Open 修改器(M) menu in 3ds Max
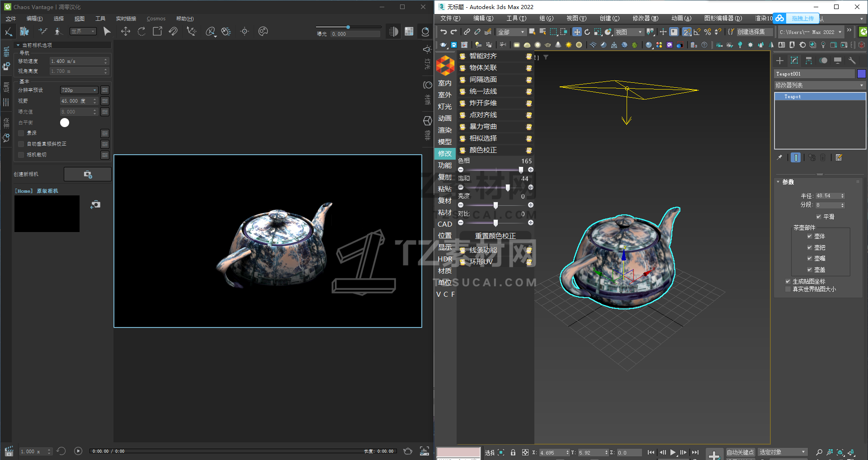868x460 pixels. 645,19
